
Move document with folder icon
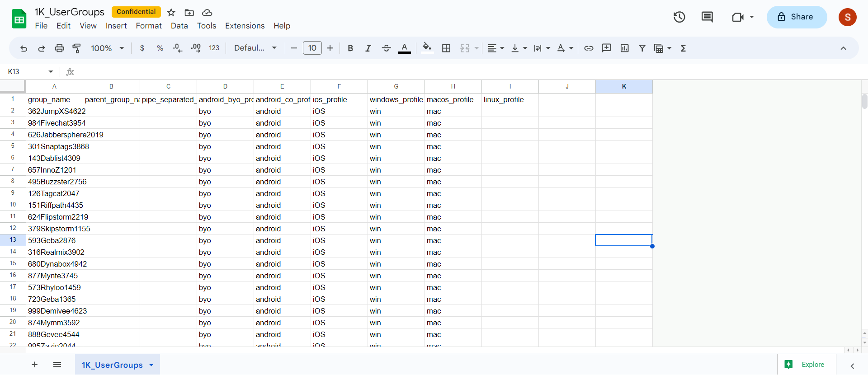(x=189, y=13)
